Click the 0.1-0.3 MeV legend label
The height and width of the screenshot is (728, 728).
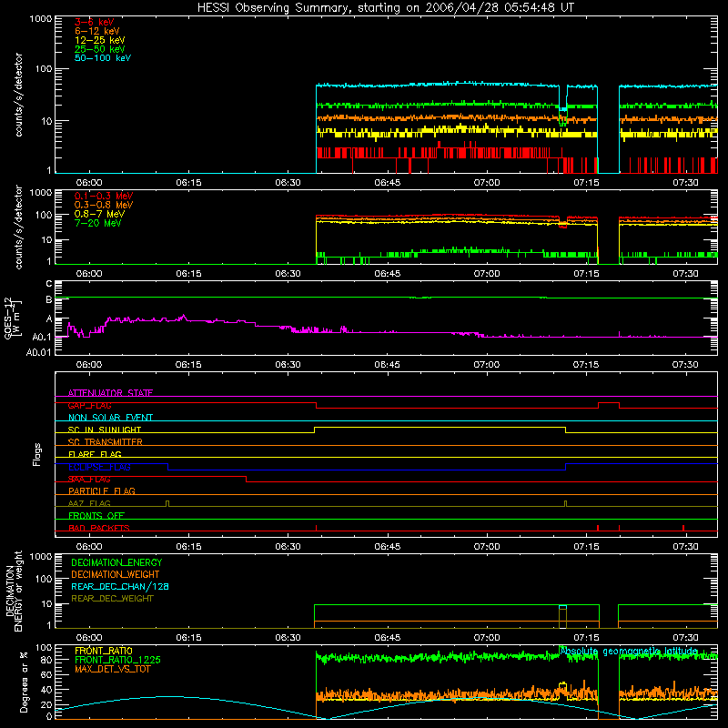point(104,196)
